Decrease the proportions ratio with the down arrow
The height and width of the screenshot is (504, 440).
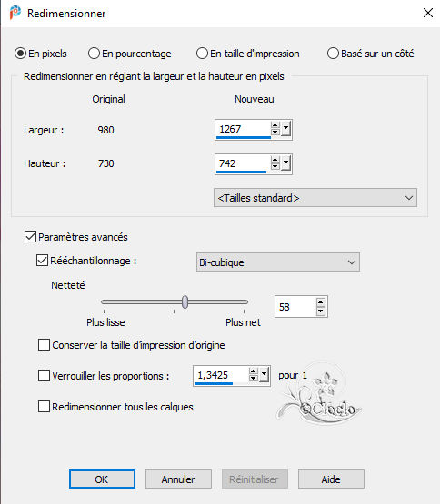point(254,379)
